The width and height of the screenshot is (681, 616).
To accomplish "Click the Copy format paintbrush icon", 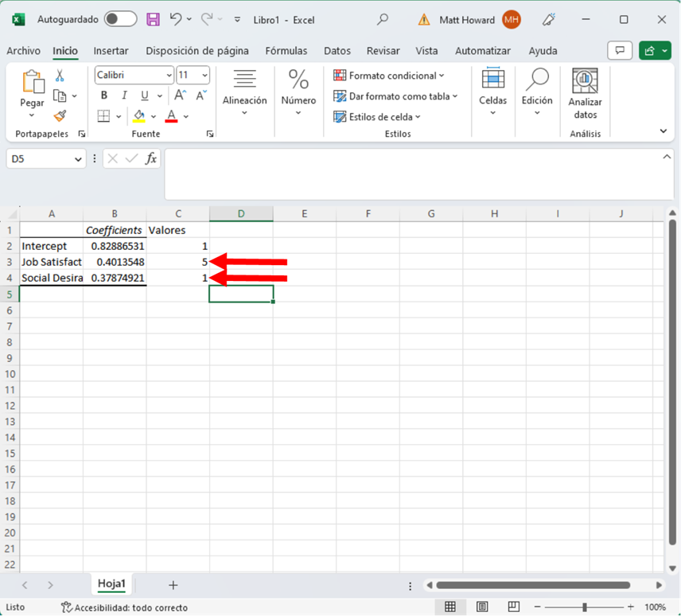I will 60,116.
